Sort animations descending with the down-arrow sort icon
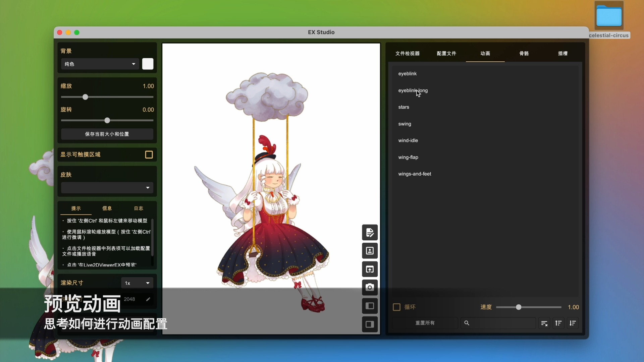644x362 pixels. click(x=573, y=323)
